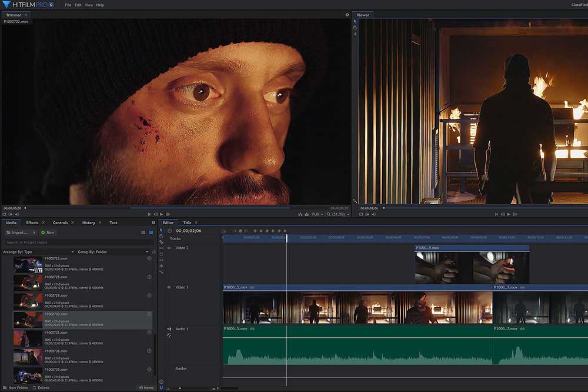
Task: Click the Rate Stretch tool in Editor
Action: (161, 272)
